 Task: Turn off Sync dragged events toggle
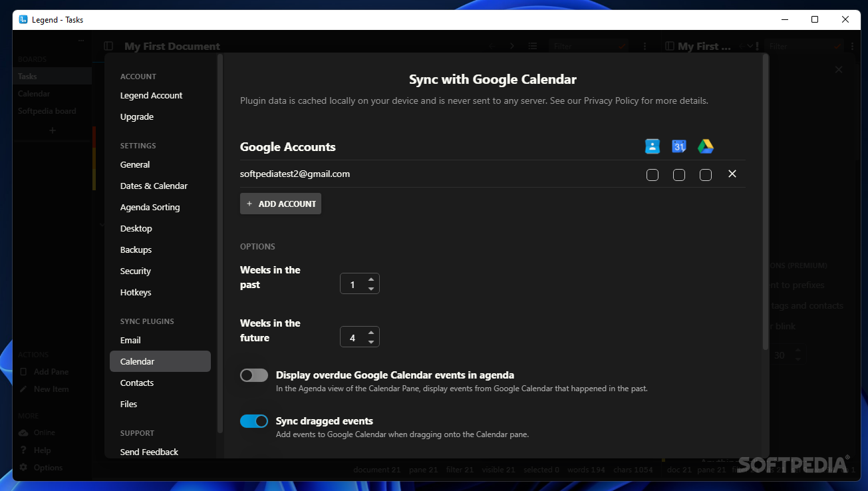pyautogui.click(x=254, y=421)
